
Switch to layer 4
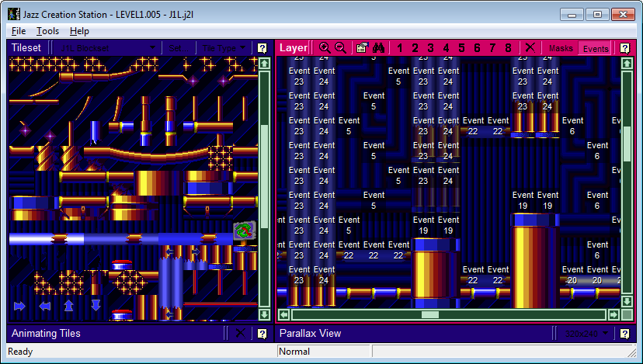[x=447, y=48]
